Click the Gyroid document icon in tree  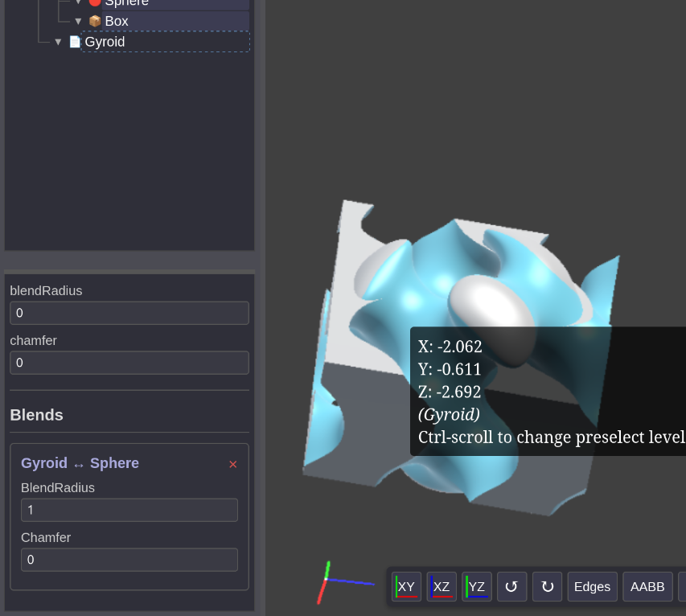tap(75, 42)
